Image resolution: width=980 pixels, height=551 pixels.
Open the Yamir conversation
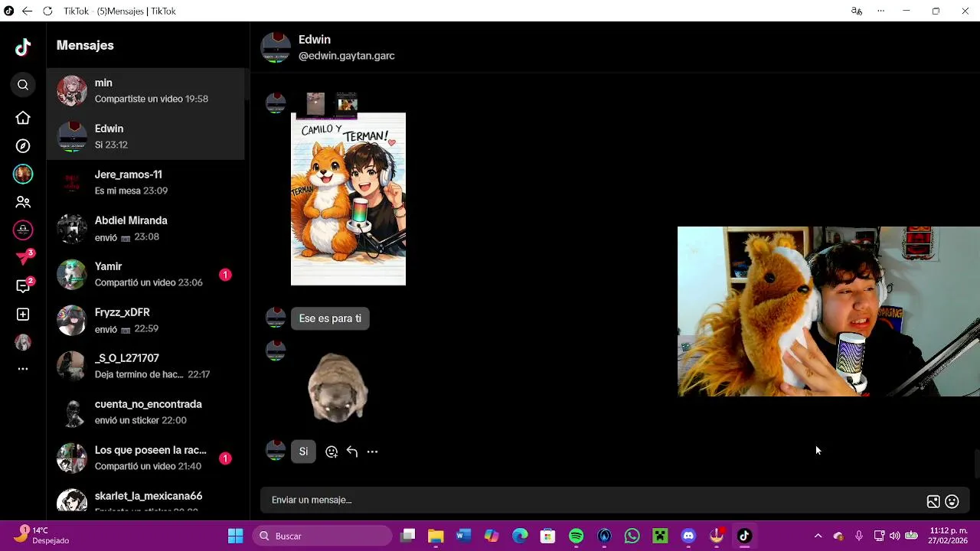(145, 274)
